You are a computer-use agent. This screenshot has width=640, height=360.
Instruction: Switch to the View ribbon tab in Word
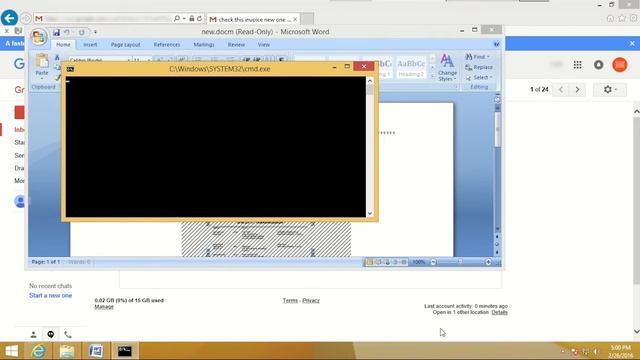click(264, 44)
